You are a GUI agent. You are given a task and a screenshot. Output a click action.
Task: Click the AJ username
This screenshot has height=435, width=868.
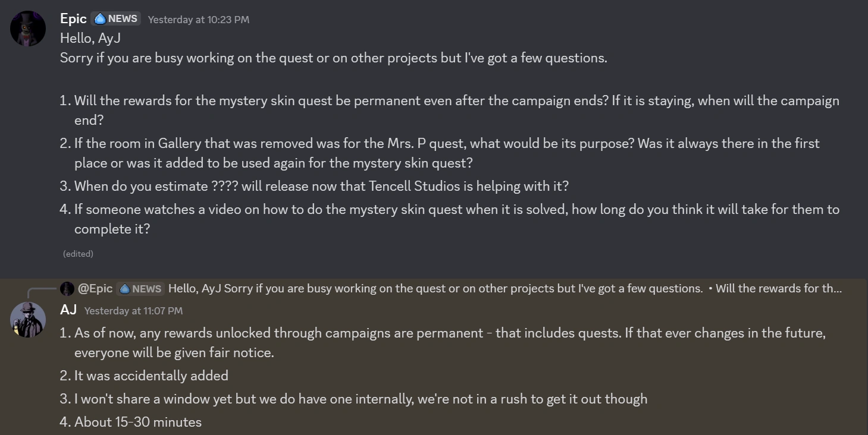pos(68,310)
